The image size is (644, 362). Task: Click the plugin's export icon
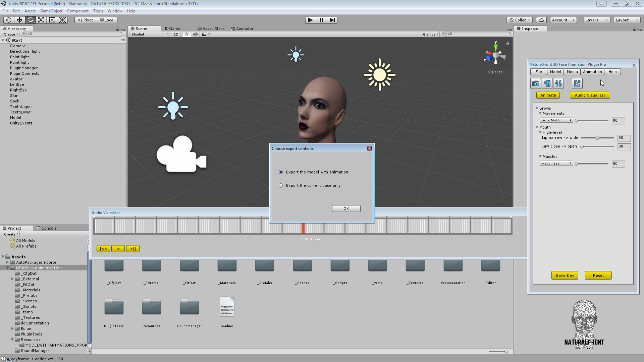(x=577, y=83)
